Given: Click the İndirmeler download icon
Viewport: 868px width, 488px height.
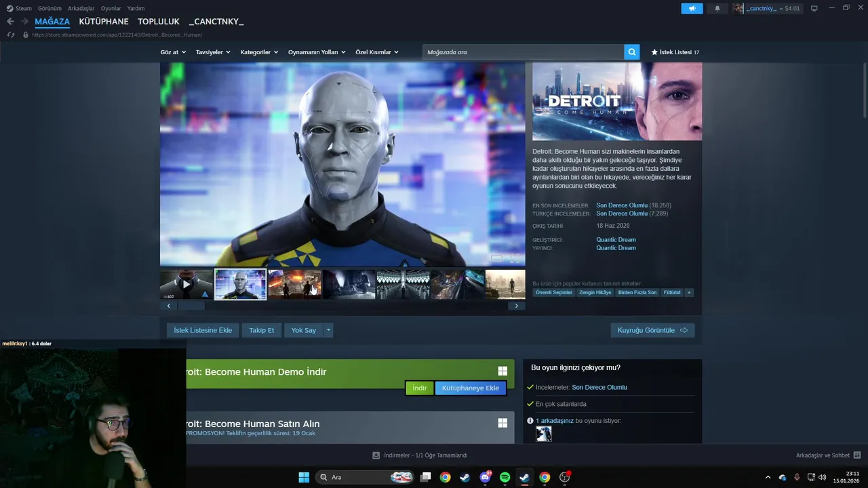Looking at the screenshot, I should click(376, 455).
